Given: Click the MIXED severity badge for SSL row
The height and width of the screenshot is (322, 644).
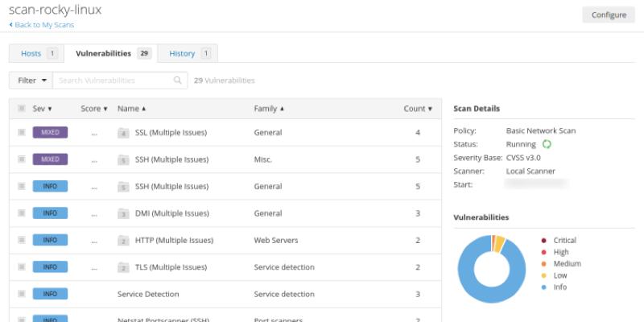Looking at the screenshot, I should click(x=50, y=132).
